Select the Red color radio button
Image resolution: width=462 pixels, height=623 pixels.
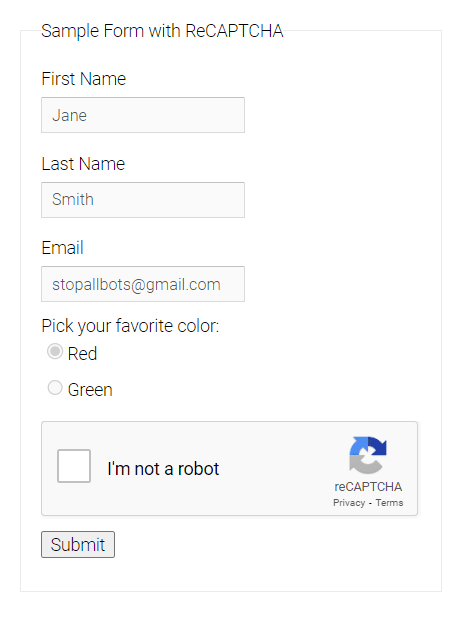coord(55,352)
